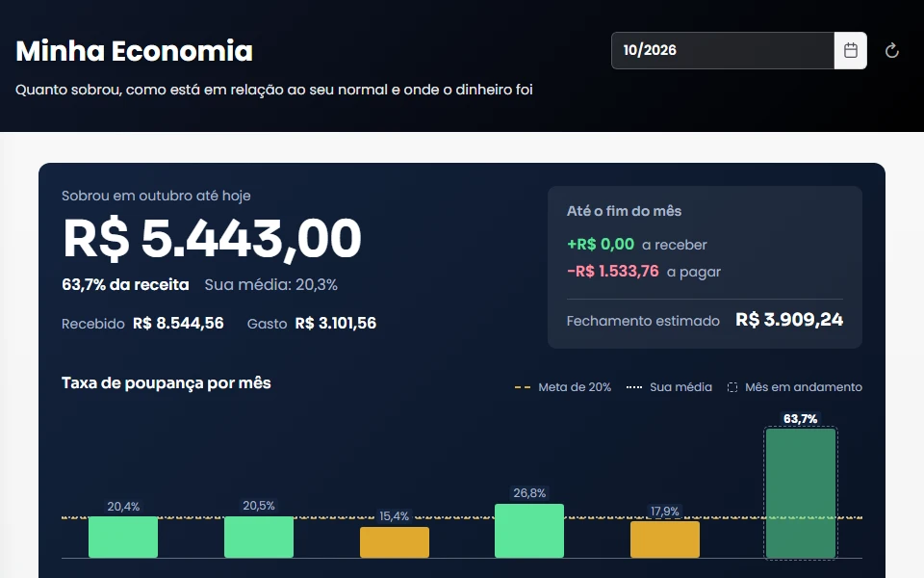
Task: Click the 26,8% green bar
Action: (529, 530)
